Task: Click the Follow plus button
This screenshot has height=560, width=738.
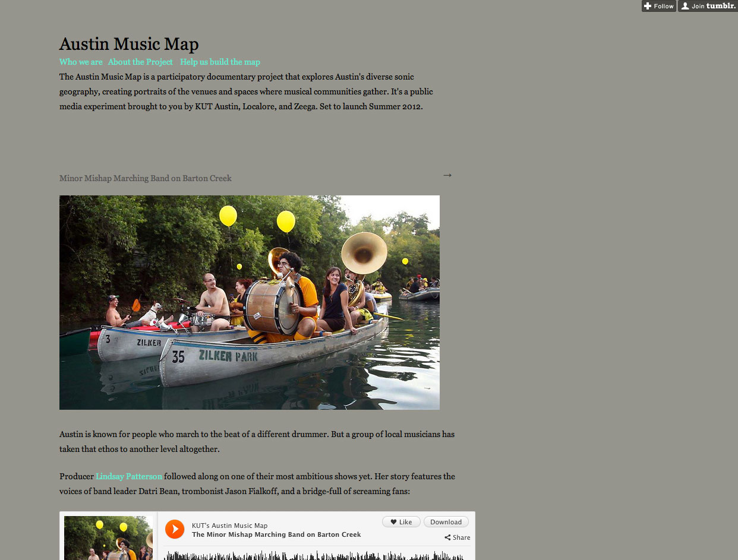Action: pos(659,6)
